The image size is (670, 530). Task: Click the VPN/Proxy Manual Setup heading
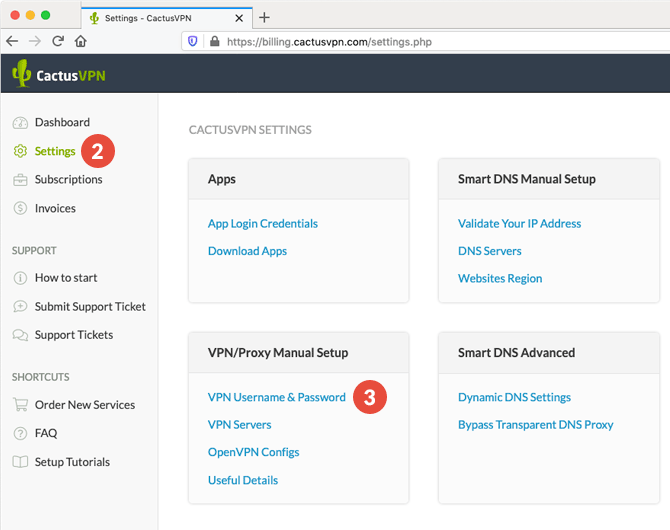(x=278, y=353)
